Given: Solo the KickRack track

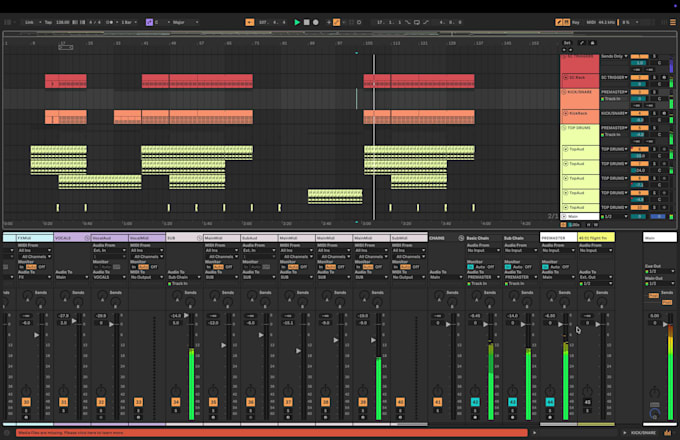Looking at the screenshot, I should tap(655, 113).
